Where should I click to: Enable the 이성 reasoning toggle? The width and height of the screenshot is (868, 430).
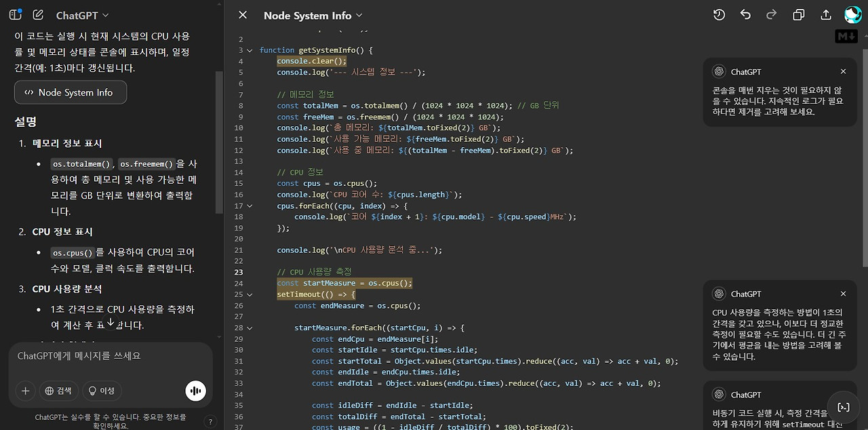point(101,391)
